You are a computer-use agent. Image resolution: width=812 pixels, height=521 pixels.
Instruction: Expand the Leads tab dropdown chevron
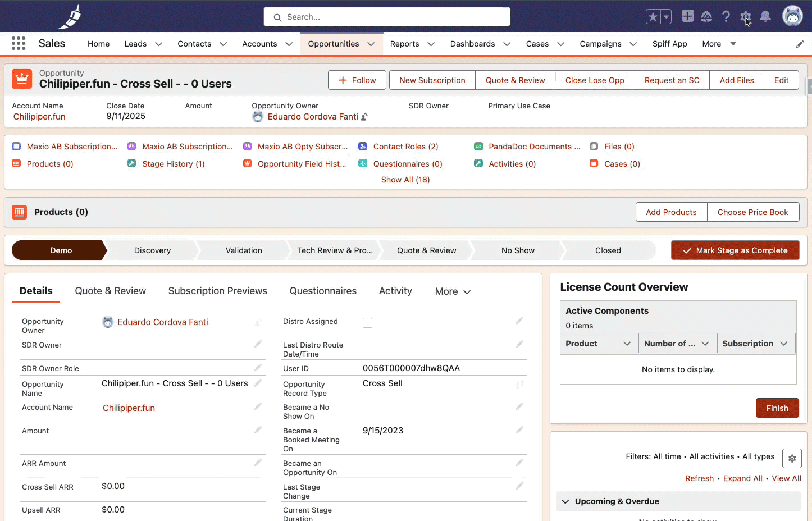tap(159, 44)
